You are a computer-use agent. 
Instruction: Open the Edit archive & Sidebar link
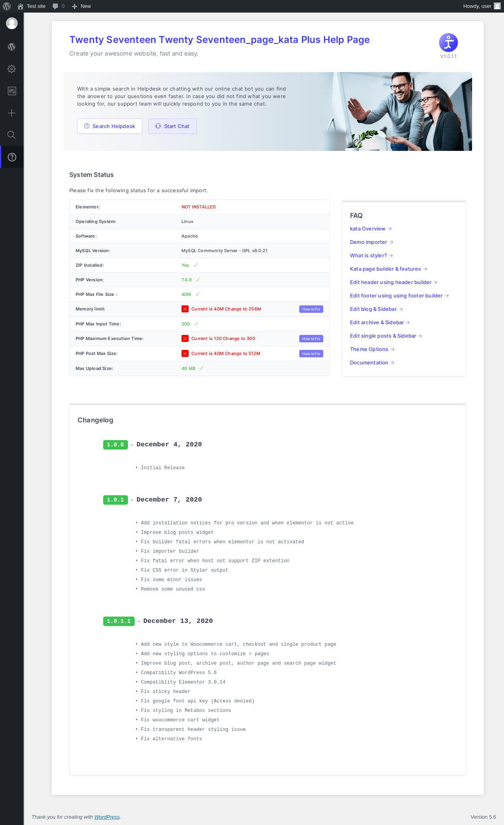tap(380, 323)
